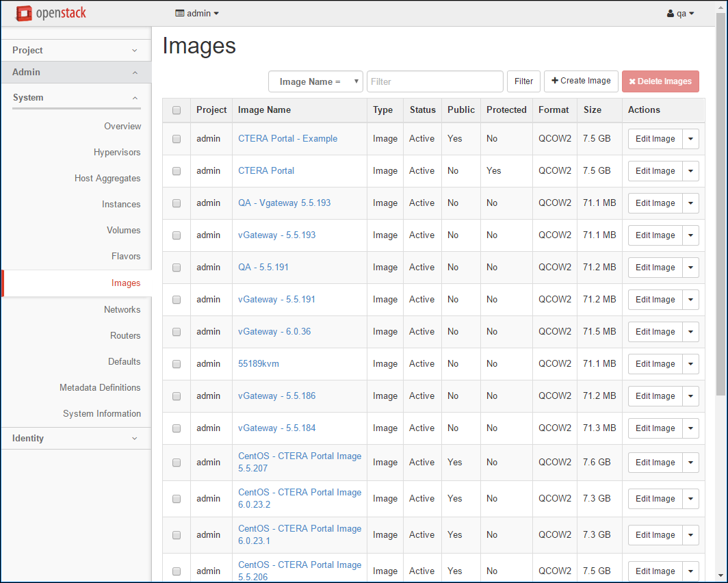Go to Flavors in sidebar
The width and height of the screenshot is (728, 583).
point(125,256)
